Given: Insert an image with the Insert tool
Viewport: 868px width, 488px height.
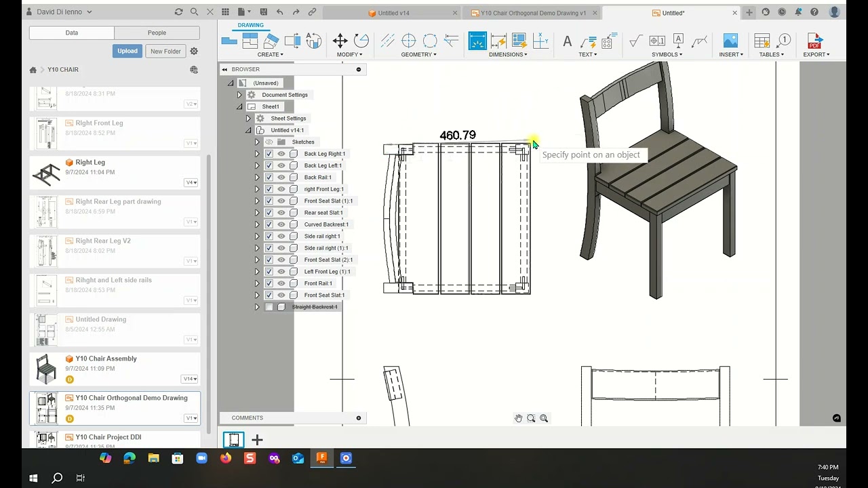Looking at the screenshot, I should tap(730, 41).
